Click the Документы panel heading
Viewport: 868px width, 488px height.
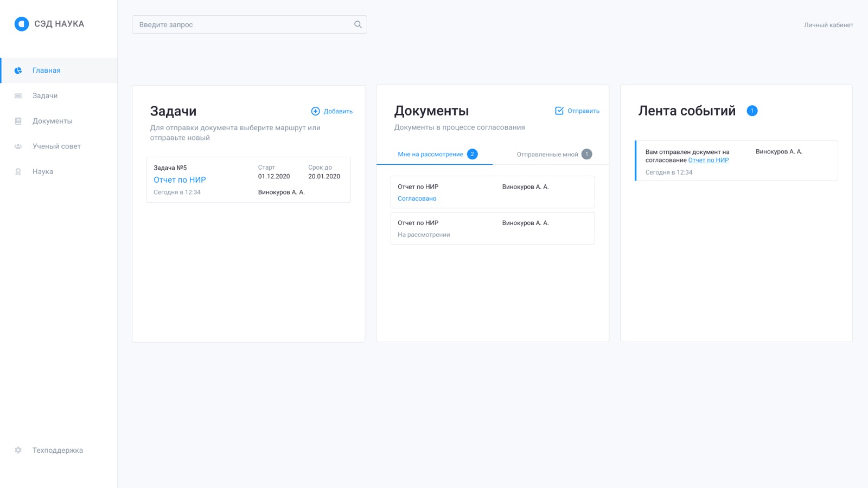pyautogui.click(x=431, y=111)
